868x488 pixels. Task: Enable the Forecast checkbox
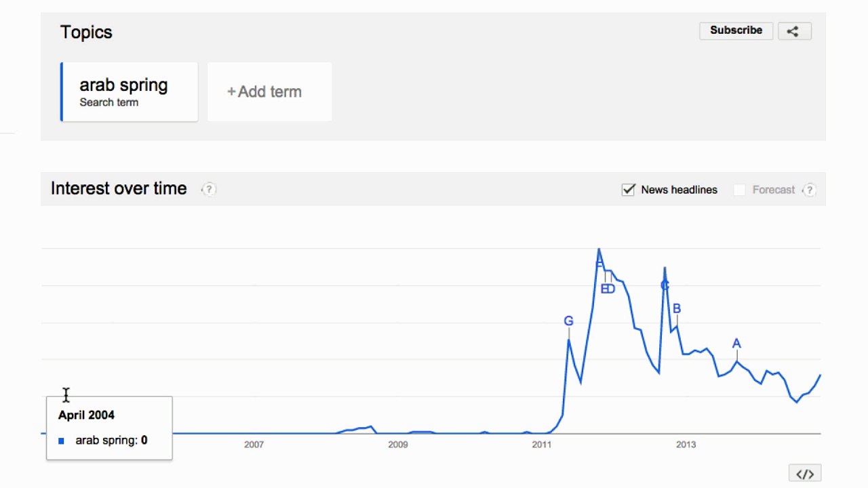coord(740,190)
